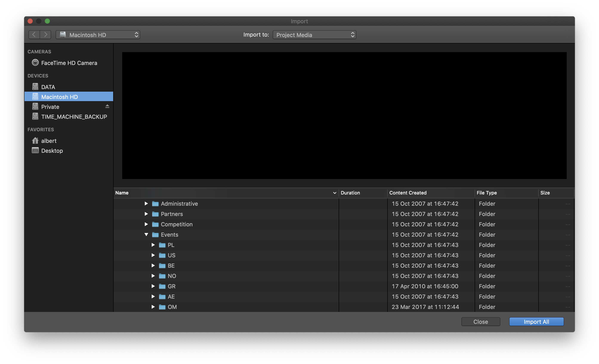Image resolution: width=599 pixels, height=364 pixels.
Task: Click the FaceTime HD Camera icon
Action: tap(35, 63)
